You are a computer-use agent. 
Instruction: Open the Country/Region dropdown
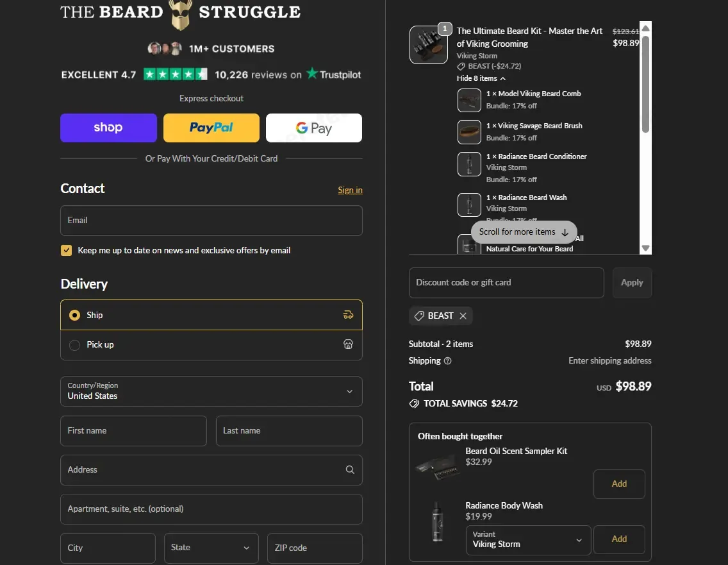[211, 391]
